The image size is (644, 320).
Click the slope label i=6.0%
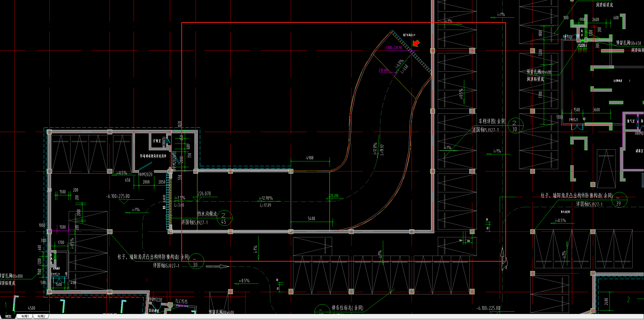(400, 64)
